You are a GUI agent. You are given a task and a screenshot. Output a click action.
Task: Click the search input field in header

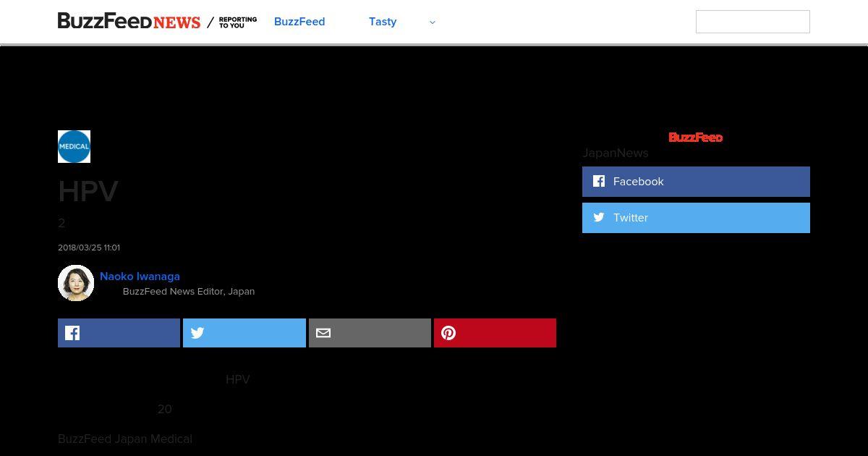tap(752, 22)
